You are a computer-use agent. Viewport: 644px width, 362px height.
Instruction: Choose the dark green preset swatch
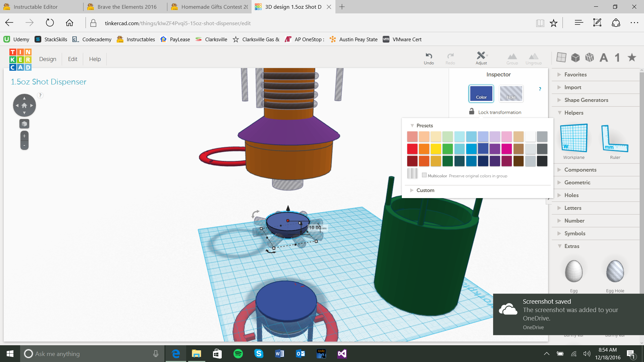(x=447, y=161)
